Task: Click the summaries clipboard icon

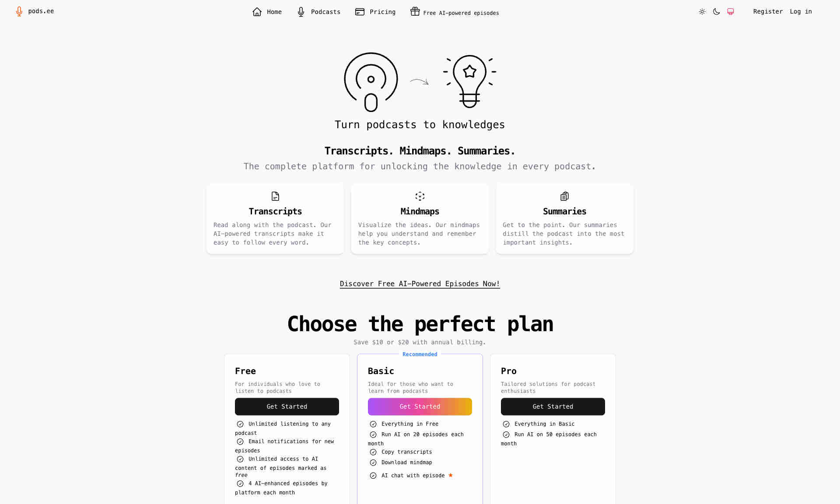Action: [565, 196]
